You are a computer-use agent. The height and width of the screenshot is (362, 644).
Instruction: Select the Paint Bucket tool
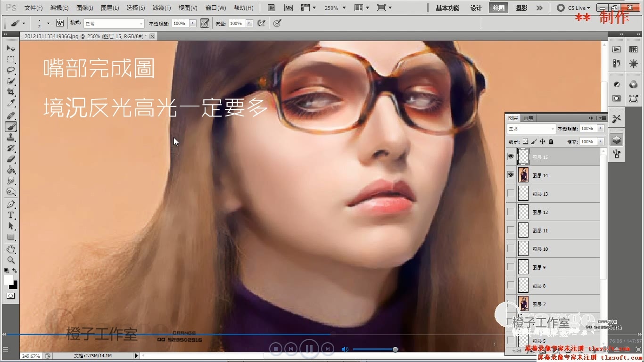click(11, 170)
